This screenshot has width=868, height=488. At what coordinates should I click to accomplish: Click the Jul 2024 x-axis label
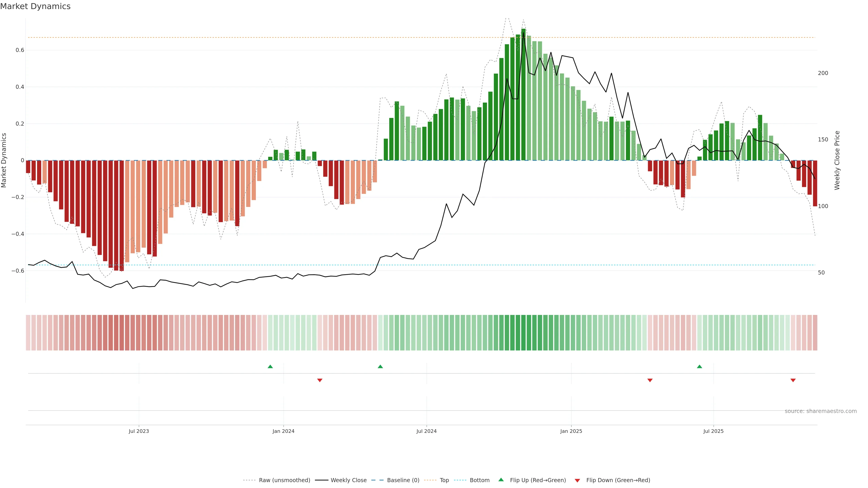426,431
